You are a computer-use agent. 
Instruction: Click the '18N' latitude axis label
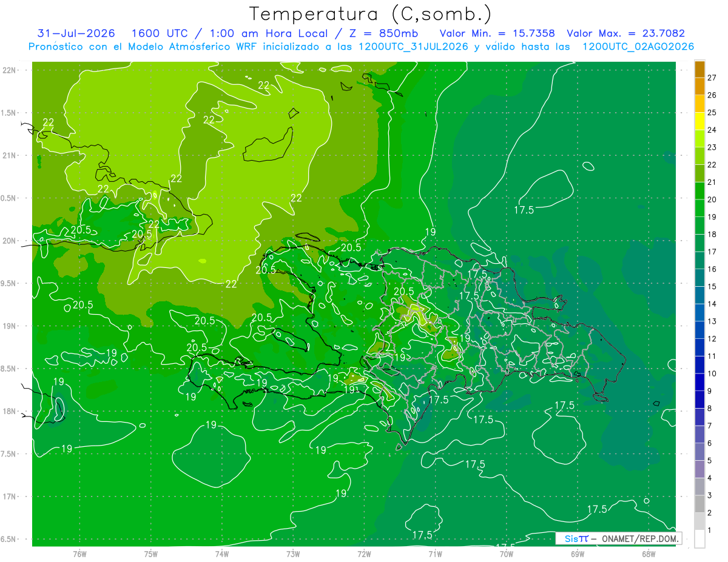[9, 412]
